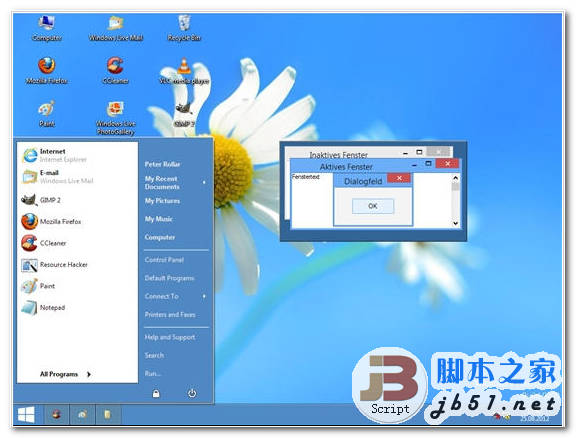The width and height of the screenshot is (576, 438).
Task: Close the Dialogfeld dialog
Action: click(x=399, y=178)
